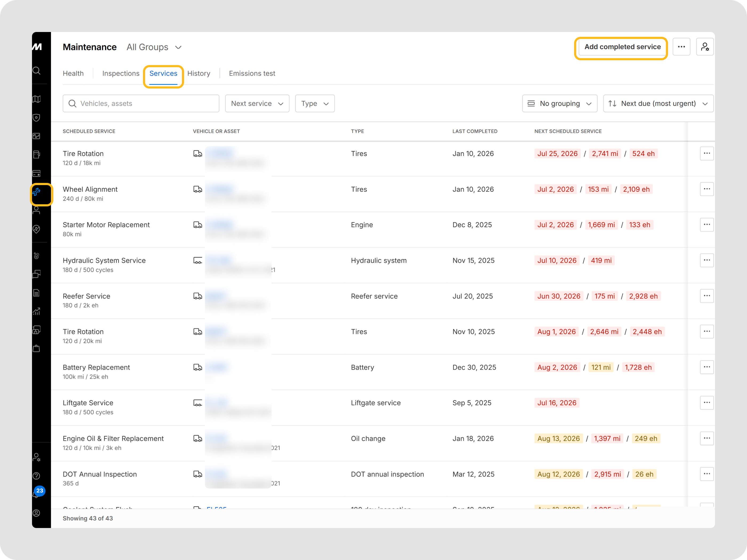Open the search icon in sidebar

point(37,71)
